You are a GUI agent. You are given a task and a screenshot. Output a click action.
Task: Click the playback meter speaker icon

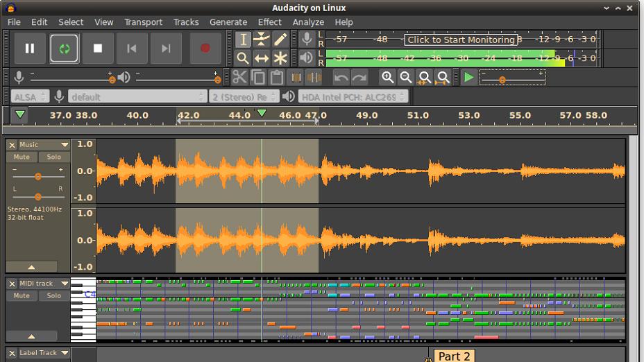pos(307,58)
